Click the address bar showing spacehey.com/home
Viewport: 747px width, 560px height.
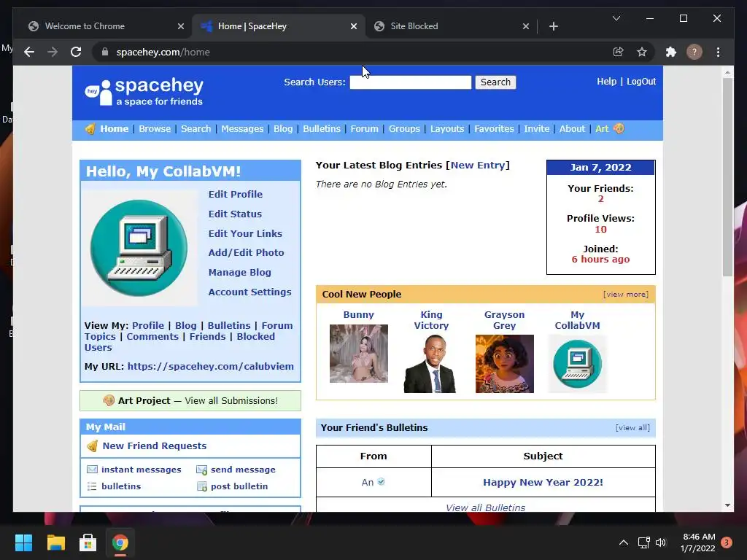352,52
